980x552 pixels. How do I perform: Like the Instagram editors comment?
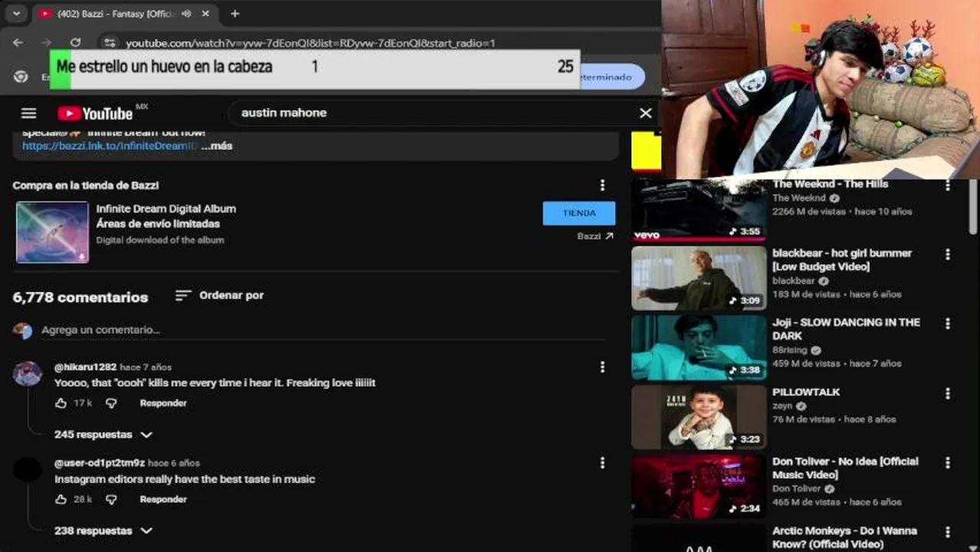(x=61, y=500)
